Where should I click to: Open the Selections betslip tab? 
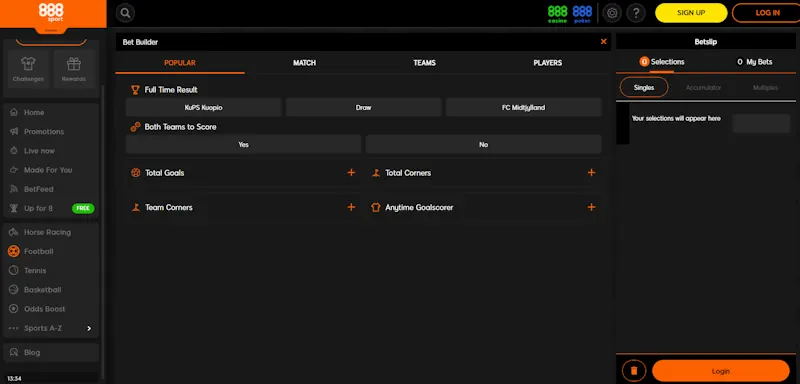click(662, 62)
